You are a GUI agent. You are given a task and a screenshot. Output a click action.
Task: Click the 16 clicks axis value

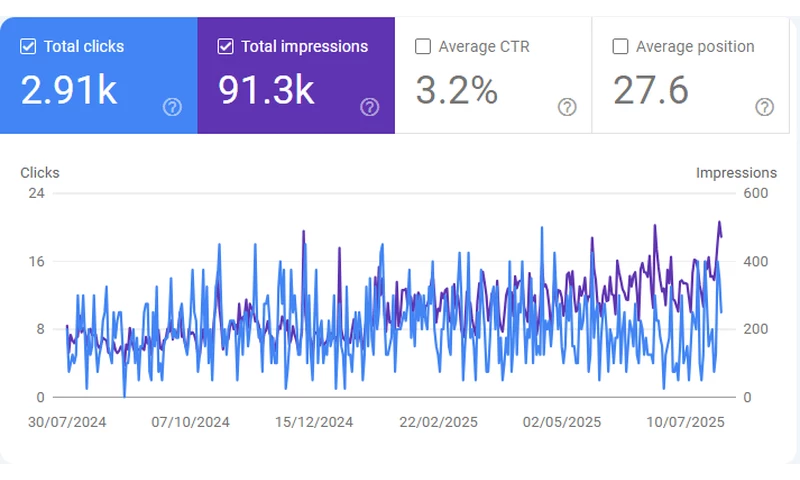coord(36,262)
